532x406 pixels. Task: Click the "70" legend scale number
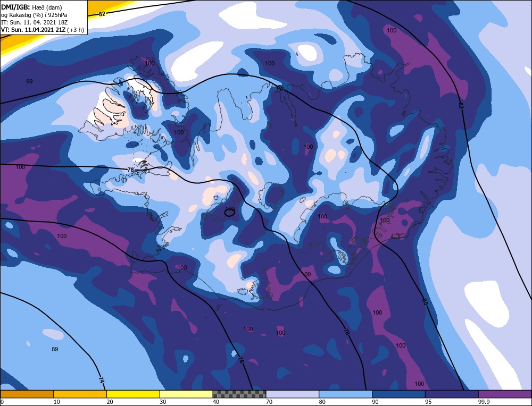tap(269, 402)
